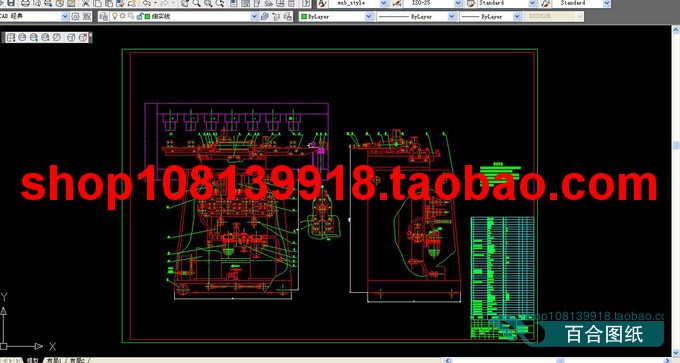Expand the workspace selector dropdown

[65, 16]
